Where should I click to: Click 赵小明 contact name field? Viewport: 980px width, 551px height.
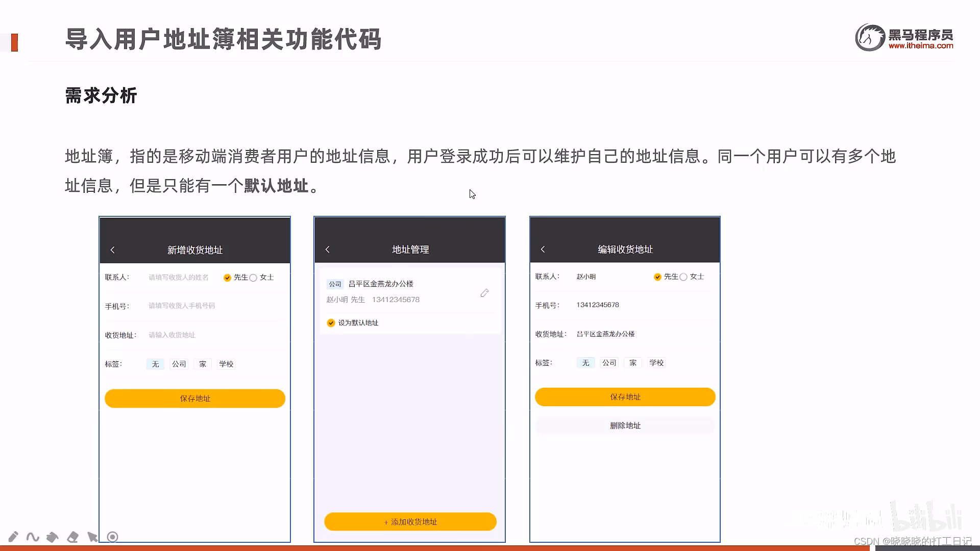pyautogui.click(x=586, y=277)
